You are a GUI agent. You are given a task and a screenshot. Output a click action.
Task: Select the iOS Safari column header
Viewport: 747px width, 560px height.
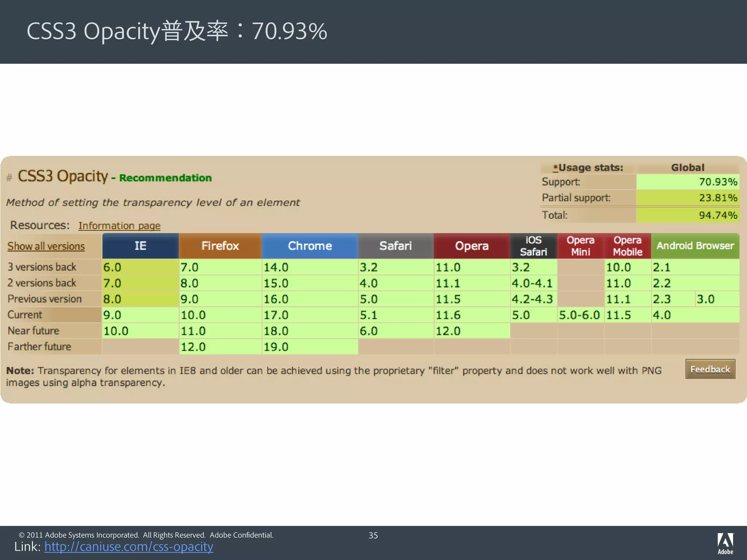(534, 246)
